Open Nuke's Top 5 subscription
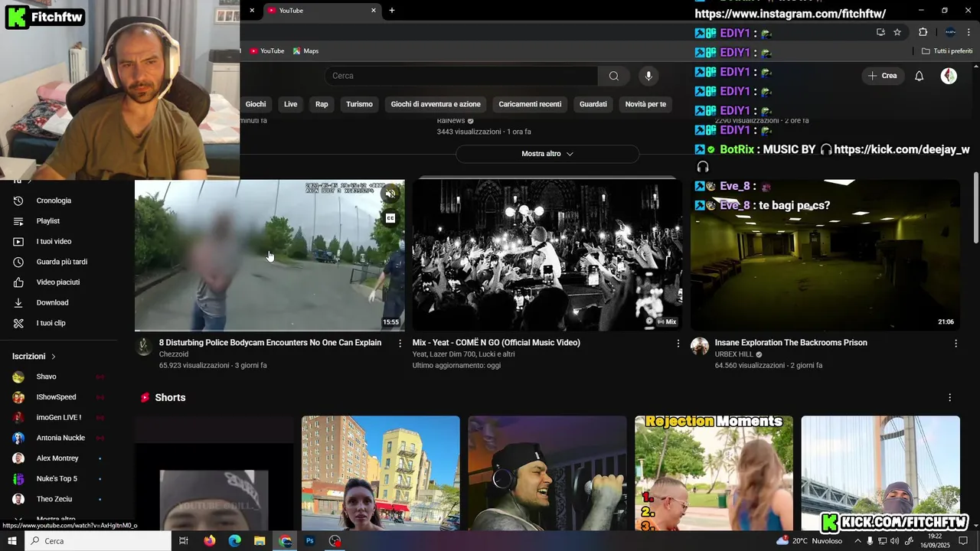The height and width of the screenshot is (551, 980). click(57, 479)
